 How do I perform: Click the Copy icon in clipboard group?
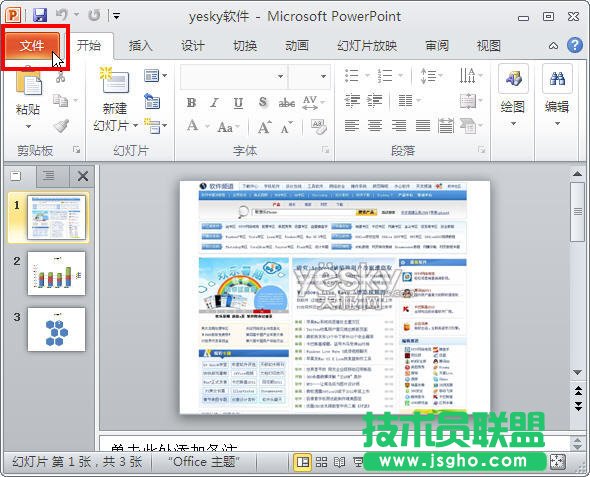click(61, 100)
